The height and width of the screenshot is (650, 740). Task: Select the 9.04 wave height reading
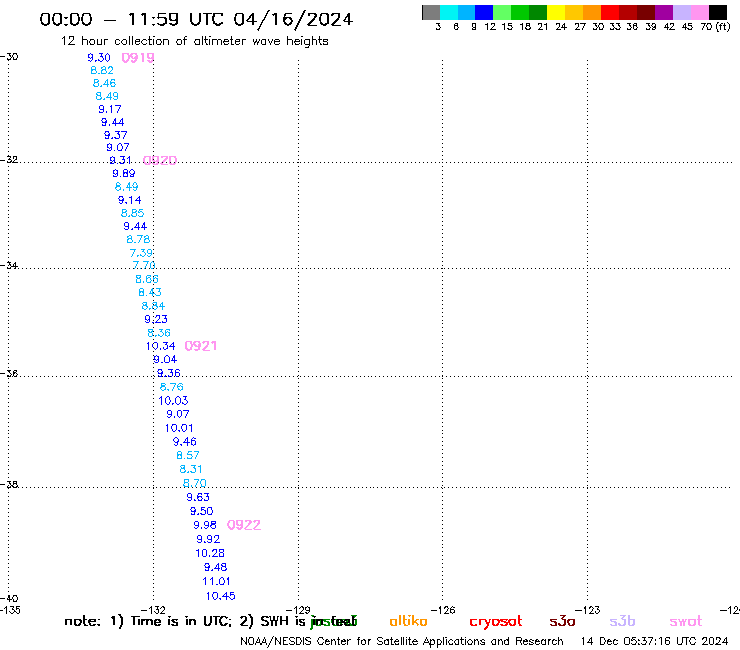point(165,359)
